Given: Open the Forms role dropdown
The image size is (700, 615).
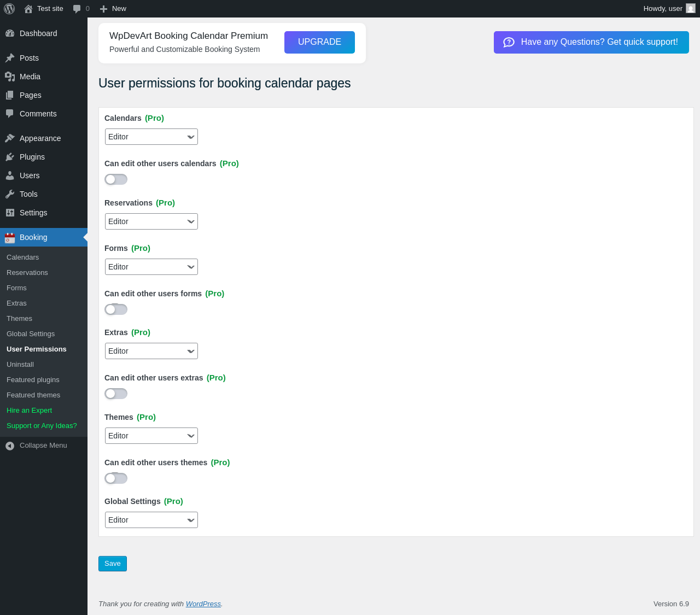Looking at the screenshot, I should [x=151, y=267].
